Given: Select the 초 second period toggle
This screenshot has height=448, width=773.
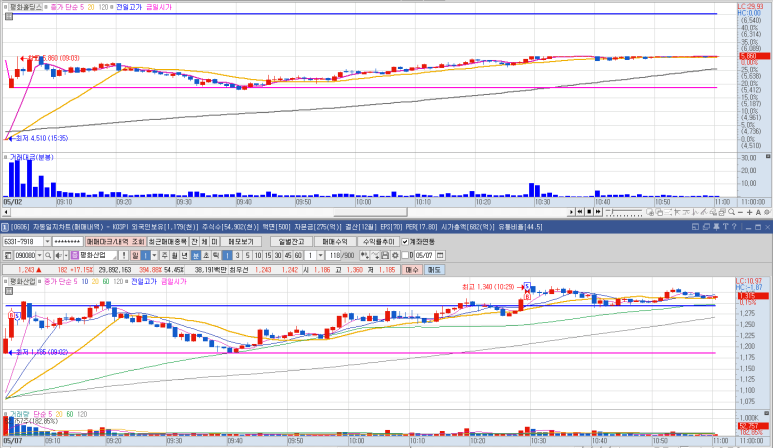Looking at the screenshot, I should 206,255.
